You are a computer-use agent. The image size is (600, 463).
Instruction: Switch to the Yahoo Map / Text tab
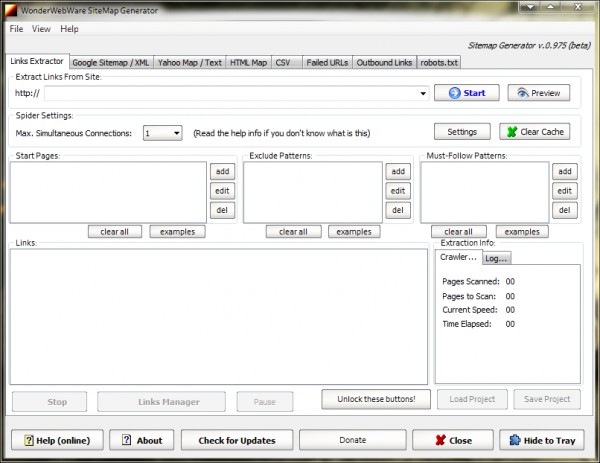(190, 63)
